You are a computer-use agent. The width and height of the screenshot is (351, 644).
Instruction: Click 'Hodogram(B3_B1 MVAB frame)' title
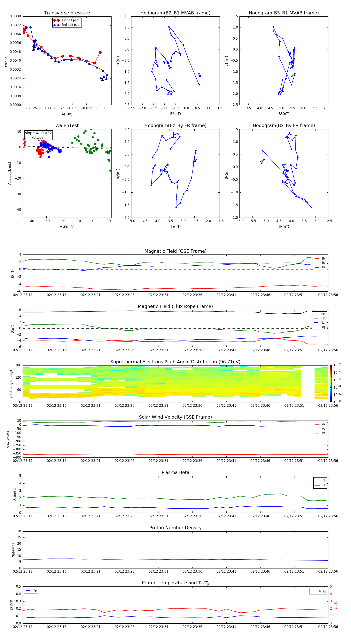284,13
